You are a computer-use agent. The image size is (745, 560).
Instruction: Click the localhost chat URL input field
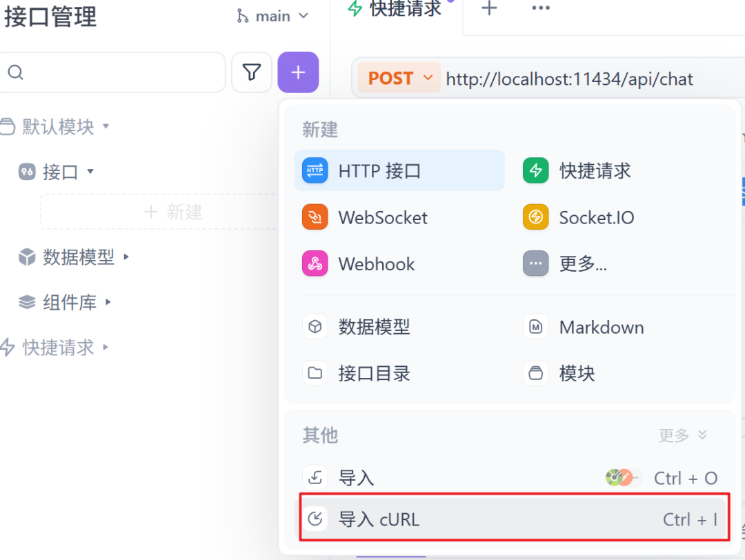coord(568,78)
